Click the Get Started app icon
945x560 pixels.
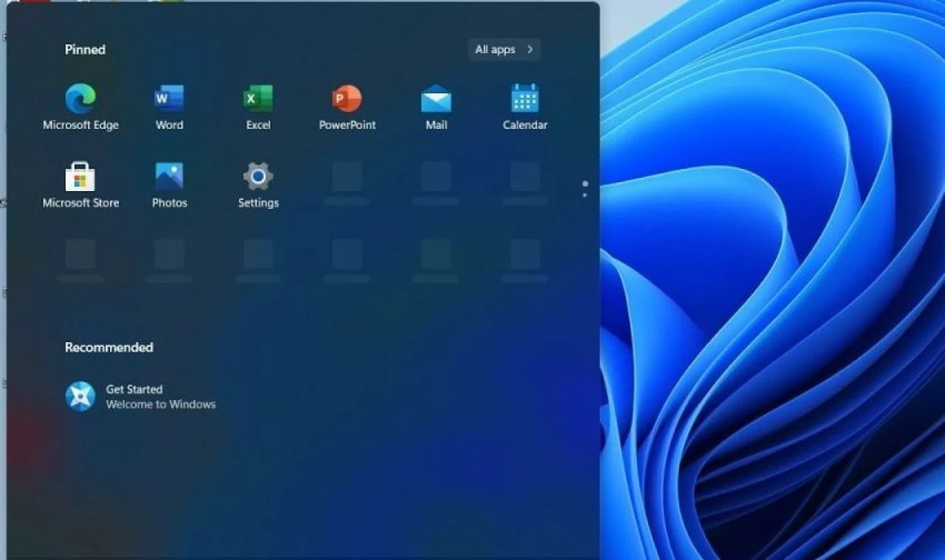[x=79, y=396]
